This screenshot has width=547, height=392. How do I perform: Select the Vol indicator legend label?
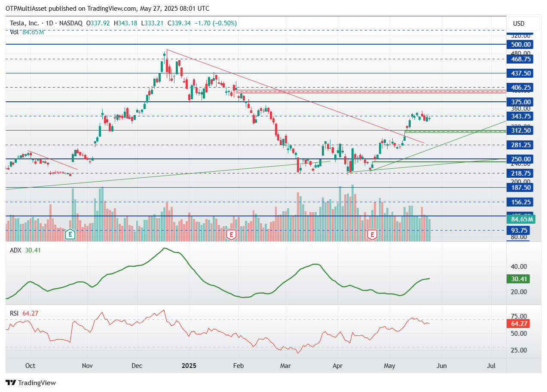point(14,31)
